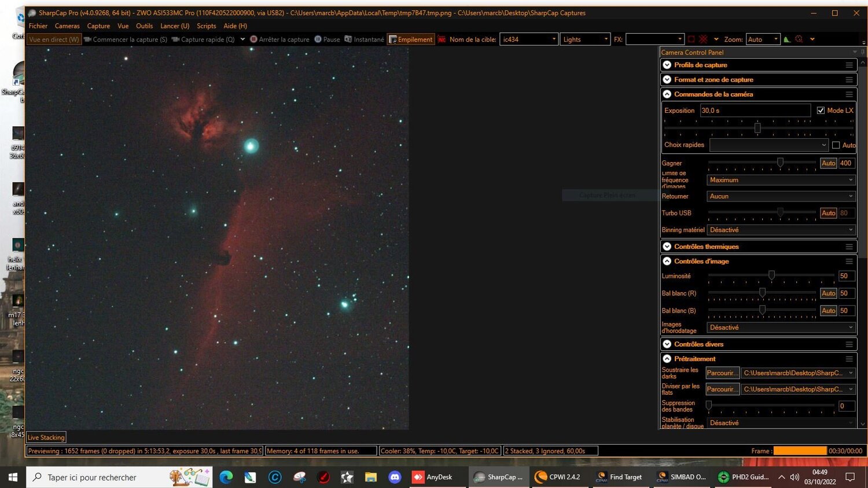
Task: Click Parcourir for Soustraire les darks
Action: click(x=722, y=372)
